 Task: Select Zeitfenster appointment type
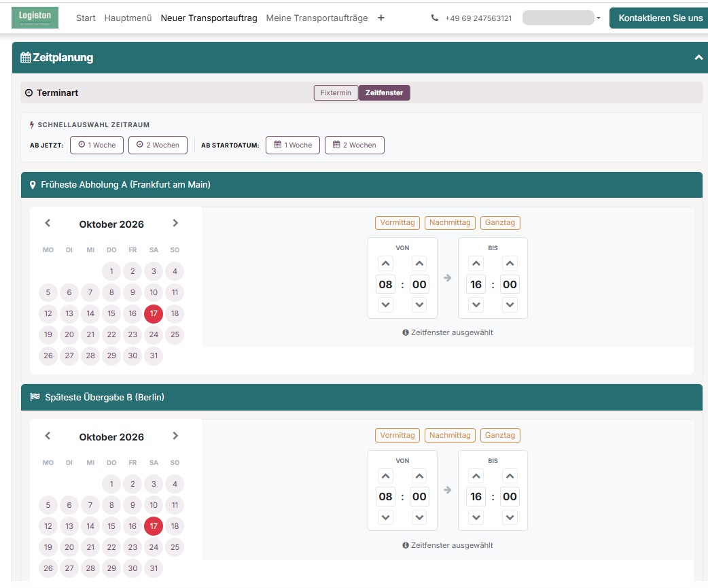click(x=385, y=92)
